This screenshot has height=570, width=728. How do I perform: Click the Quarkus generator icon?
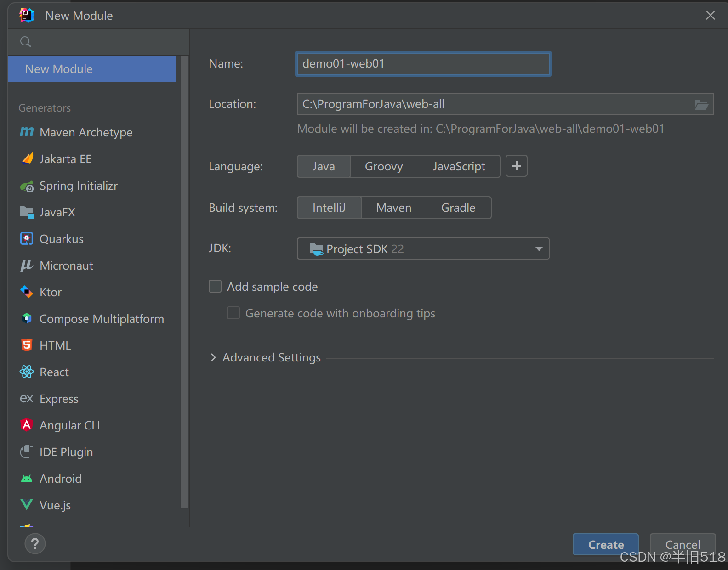(27, 239)
